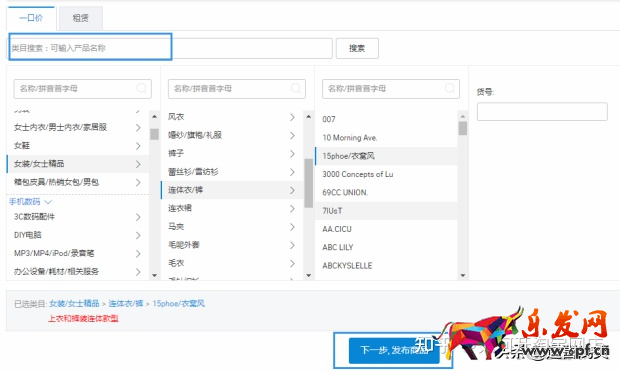The height and width of the screenshot is (371, 620).
Task: Focus the 类目搜索 product name field
Action: point(170,48)
